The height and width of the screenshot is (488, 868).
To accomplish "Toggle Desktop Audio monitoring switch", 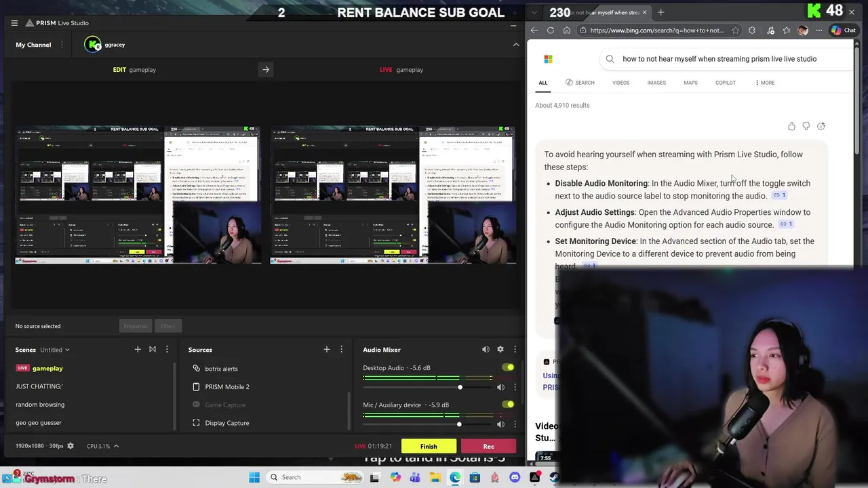I will [508, 368].
